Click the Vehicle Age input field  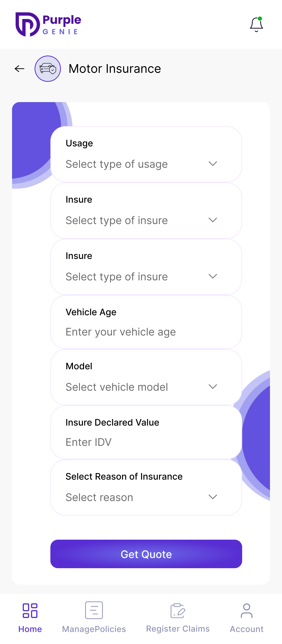141,332
